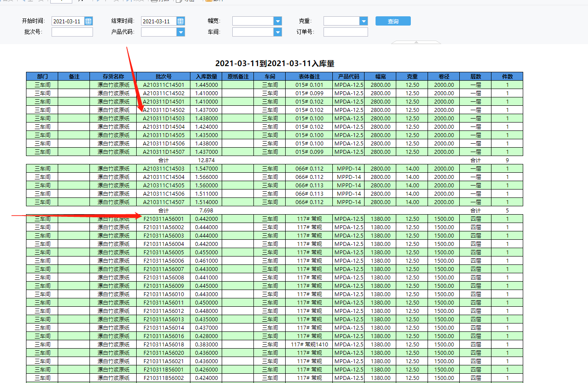Click quantity value 0.461000
588x383 pixels.
click(x=206, y=260)
